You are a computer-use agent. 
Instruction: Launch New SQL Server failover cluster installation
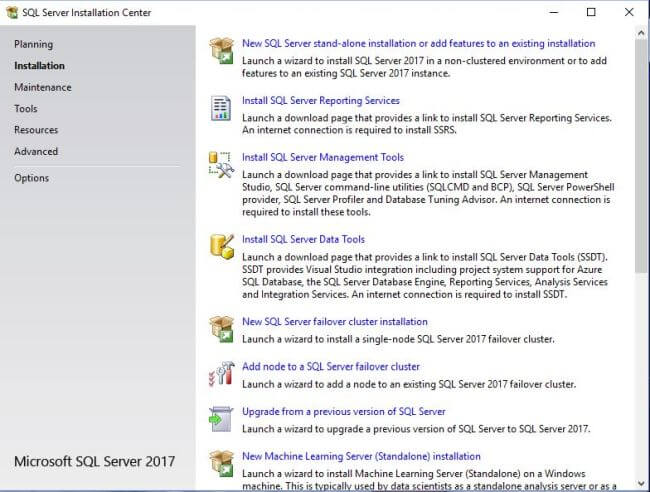point(335,321)
